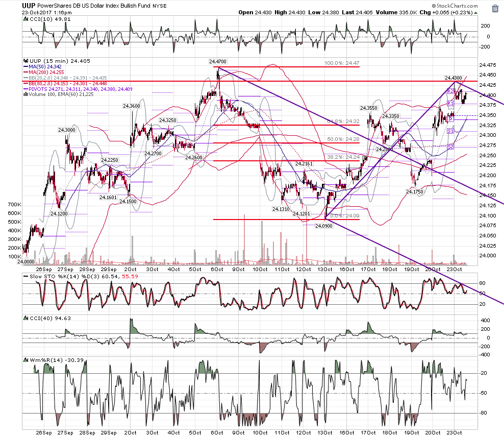Image resolution: width=504 pixels, height=437 pixels.
Task: Click the UUP (15 min) price legend icon
Action: (26, 61)
